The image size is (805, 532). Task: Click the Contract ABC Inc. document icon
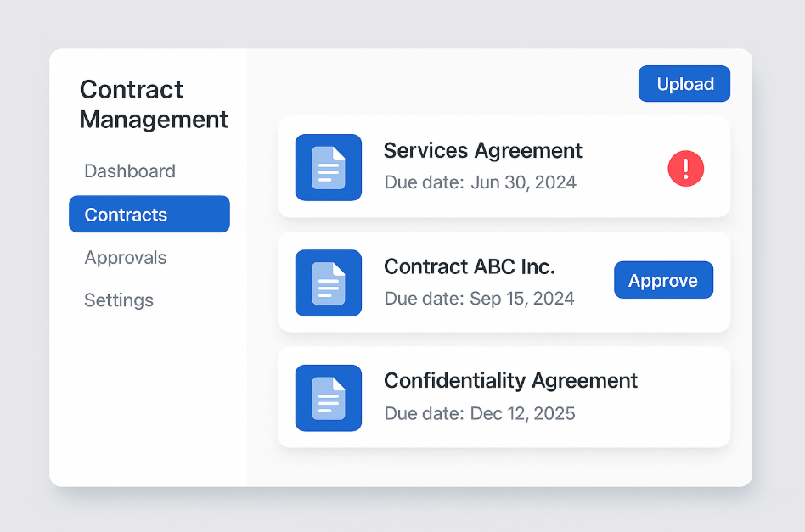(329, 283)
